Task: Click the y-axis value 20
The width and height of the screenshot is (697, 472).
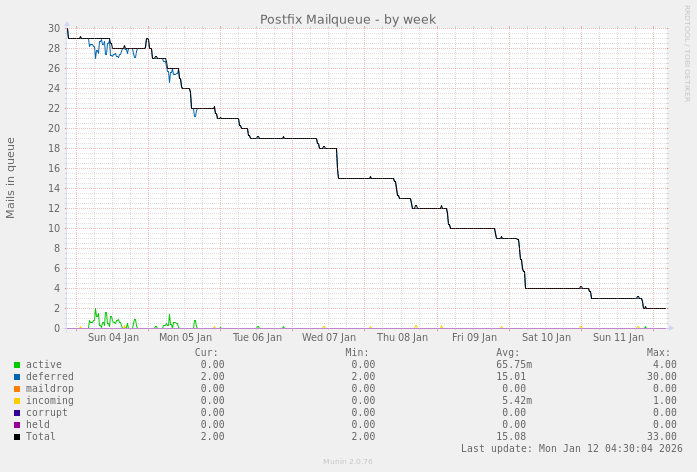Action: tap(54, 128)
